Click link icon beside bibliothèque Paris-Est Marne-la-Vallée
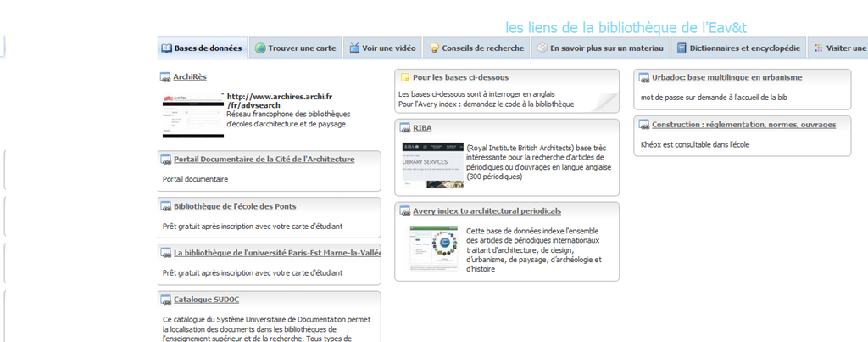Viewport: 868px width, 342px height. point(165,253)
